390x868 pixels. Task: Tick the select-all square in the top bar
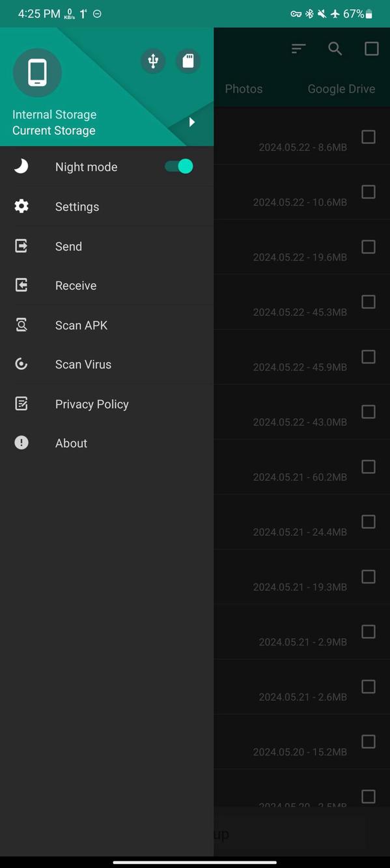click(371, 48)
